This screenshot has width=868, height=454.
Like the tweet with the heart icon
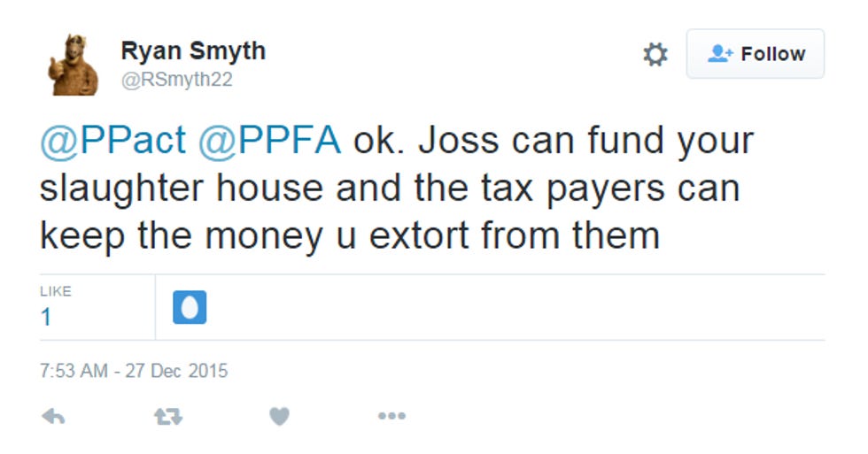(x=280, y=416)
